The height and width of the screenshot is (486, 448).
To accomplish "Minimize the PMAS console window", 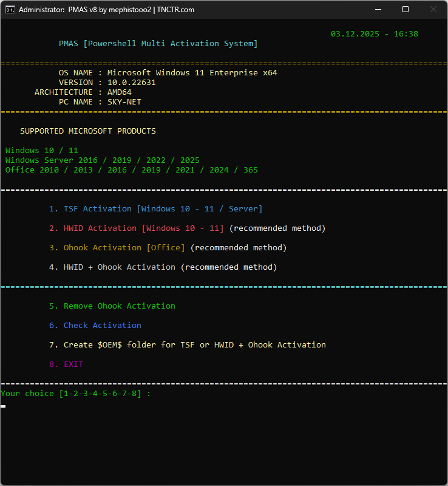I will [378, 9].
